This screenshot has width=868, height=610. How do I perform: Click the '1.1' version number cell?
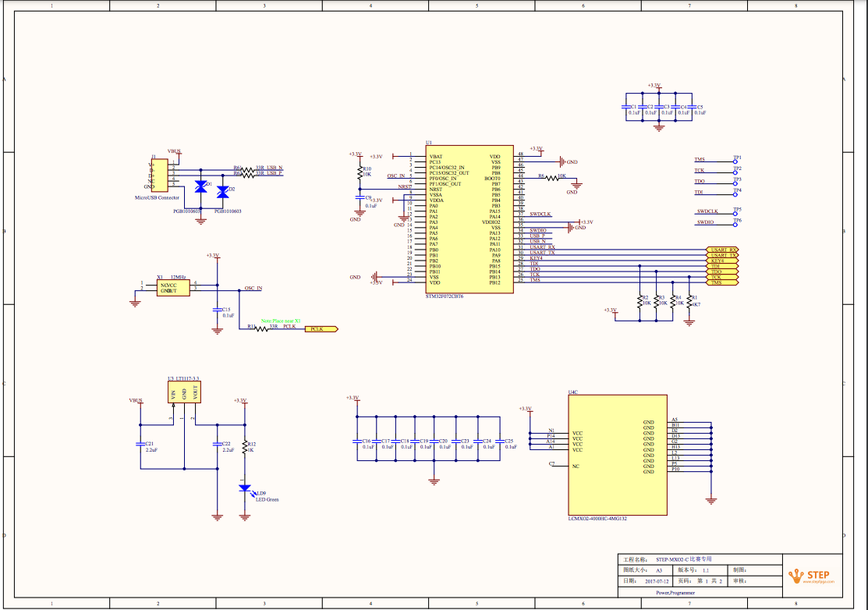click(706, 570)
